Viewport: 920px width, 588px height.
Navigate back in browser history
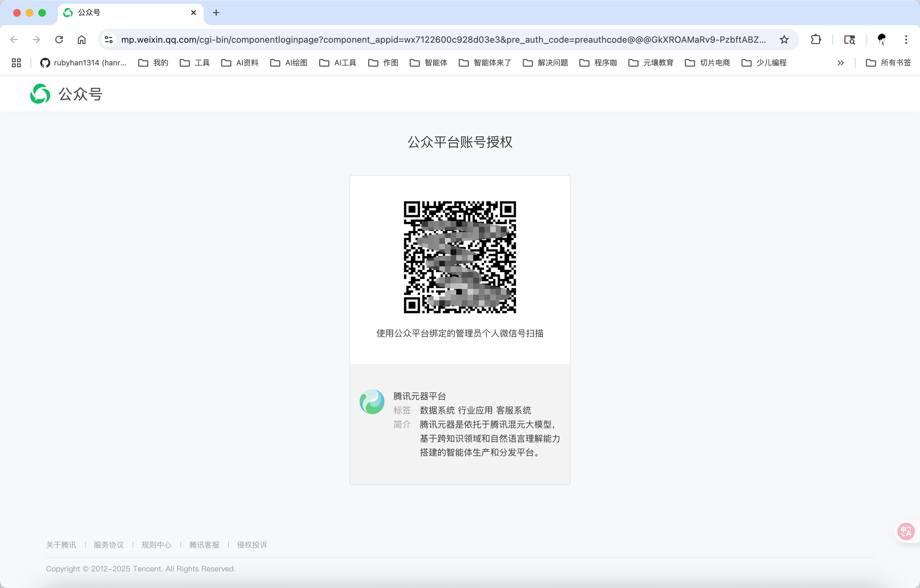click(14, 39)
